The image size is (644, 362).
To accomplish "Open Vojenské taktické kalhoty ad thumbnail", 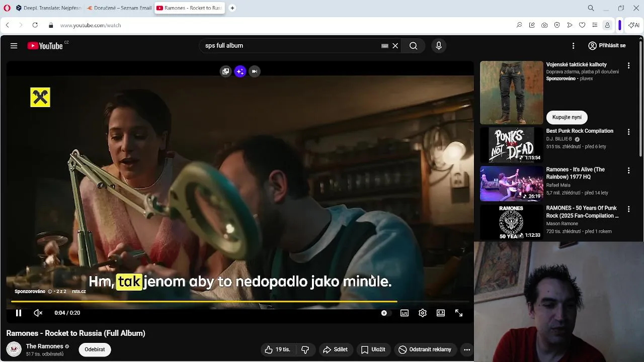I will click(x=512, y=93).
